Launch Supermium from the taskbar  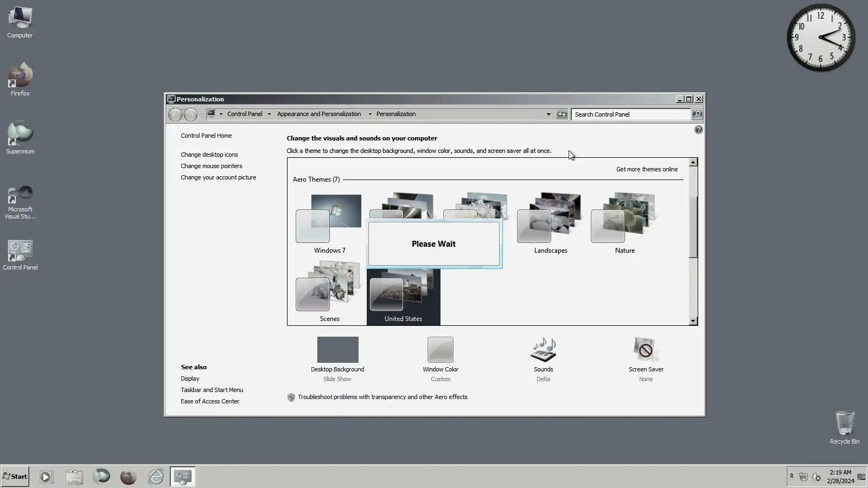click(x=101, y=477)
